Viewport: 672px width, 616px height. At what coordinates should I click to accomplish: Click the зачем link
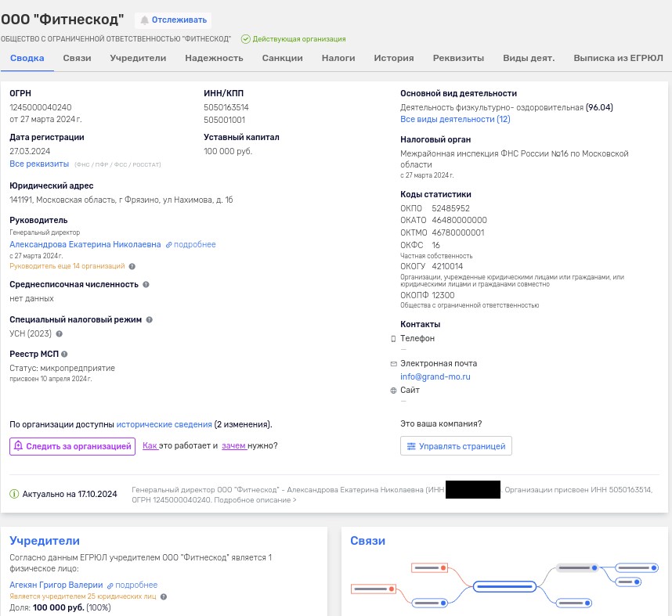[233, 446]
